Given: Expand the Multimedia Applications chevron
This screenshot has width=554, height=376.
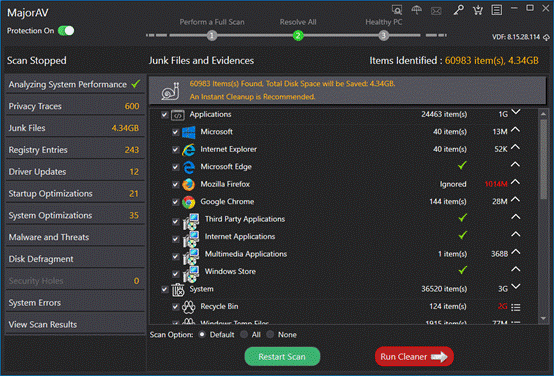Looking at the screenshot, I should click(x=515, y=252).
